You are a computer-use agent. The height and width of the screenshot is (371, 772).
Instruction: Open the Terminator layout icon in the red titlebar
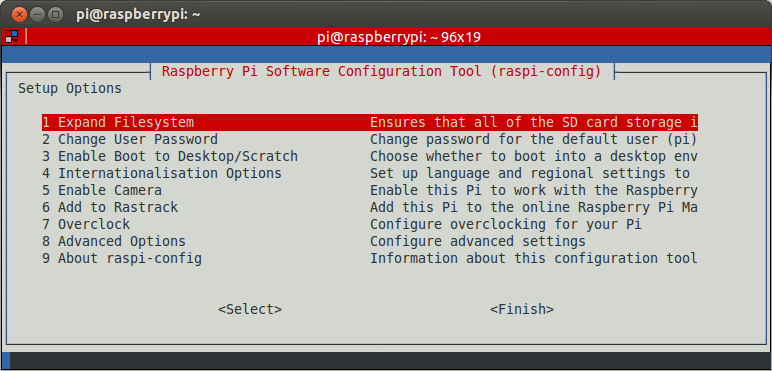pyautogui.click(x=11, y=36)
